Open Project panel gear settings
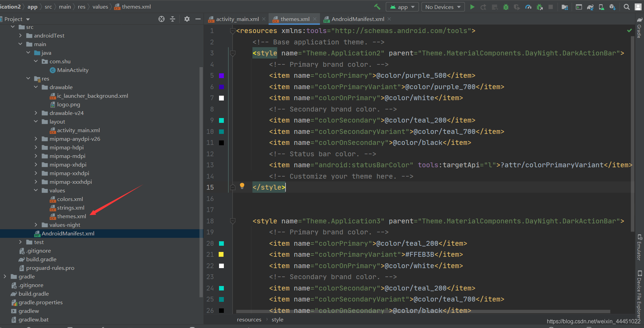Image resolution: width=644 pixels, height=328 pixels. click(x=187, y=19)
